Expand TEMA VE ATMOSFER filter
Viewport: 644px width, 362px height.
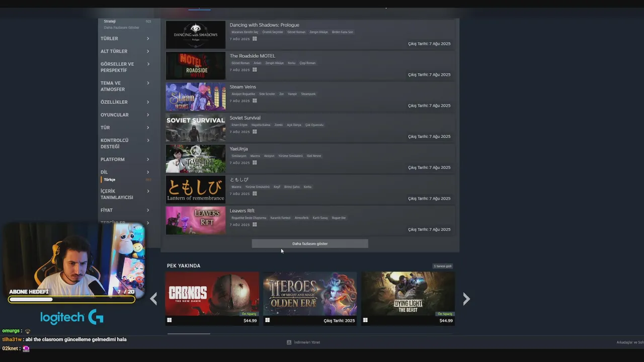click(125, 86)
